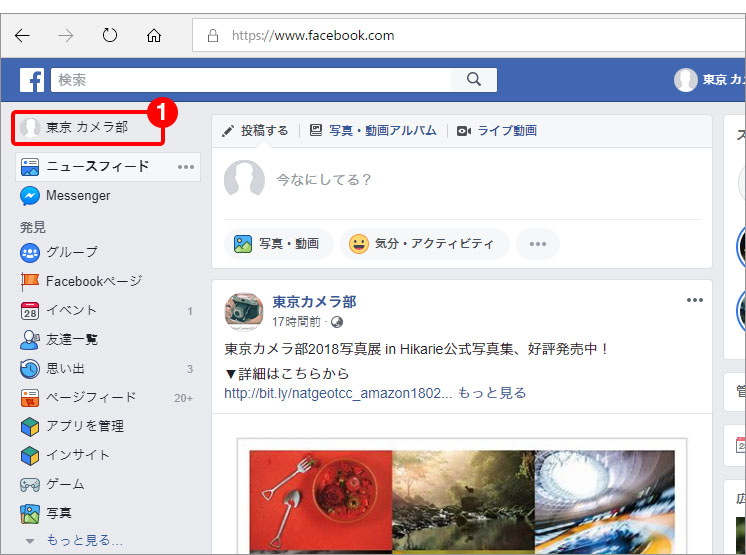
Task: Focus the facebook.com address bar
Action: click(x=469, y=35)
